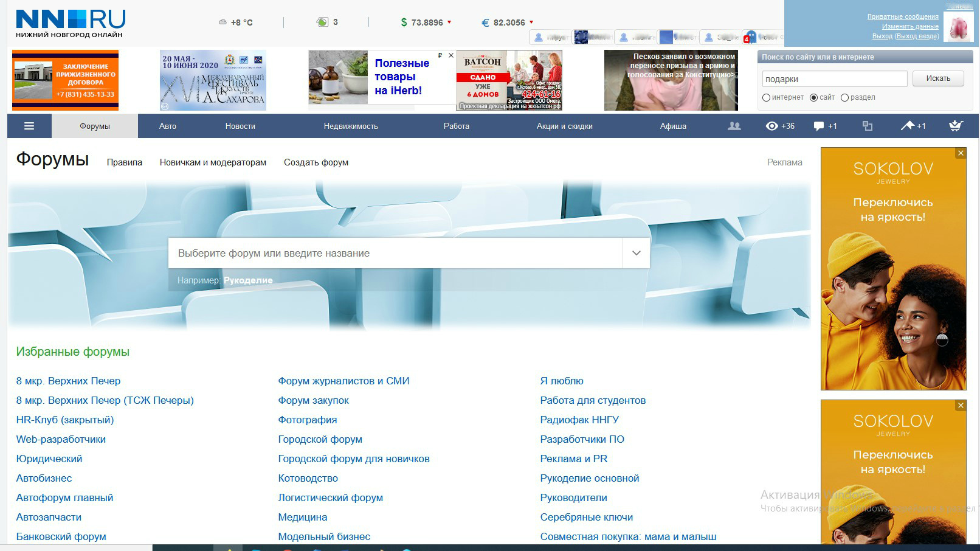Open the Peskov news banner image
The image size is (980, 551).
pos(671,80)
